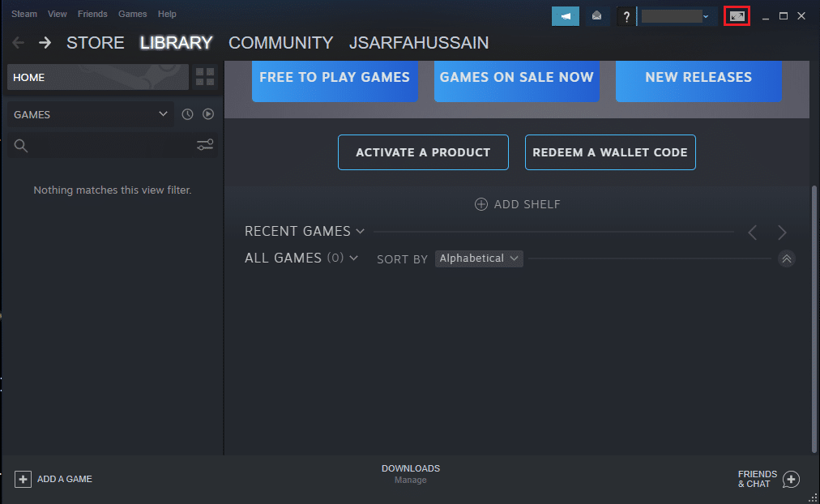Click the question mark help icon
The image size is (820, 504).
click(x=626, y=17)
